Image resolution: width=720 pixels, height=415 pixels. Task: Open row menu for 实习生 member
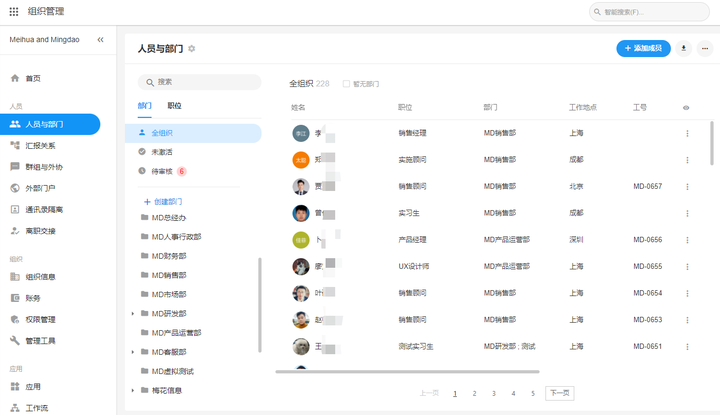pos(687,213)
